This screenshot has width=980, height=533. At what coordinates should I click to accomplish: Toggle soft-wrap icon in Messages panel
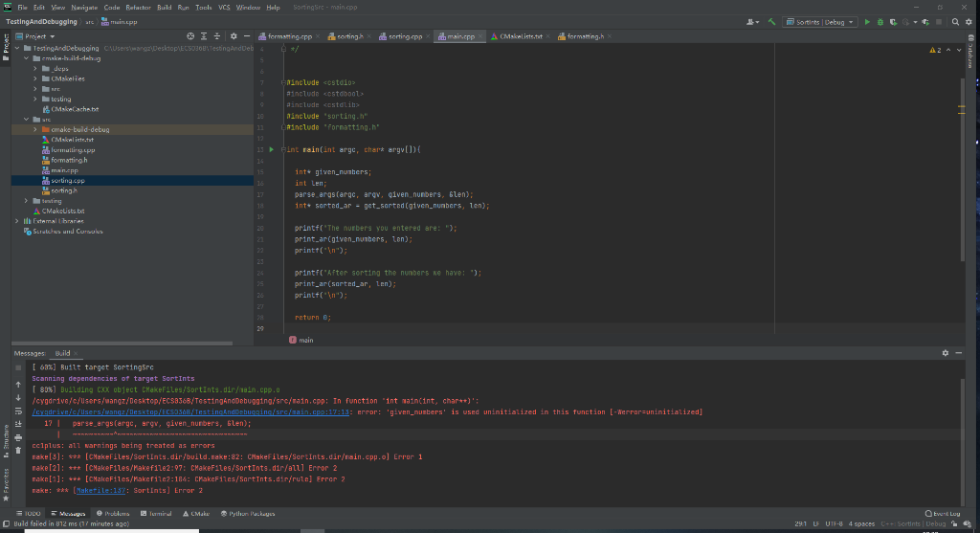tap(18, 409)
